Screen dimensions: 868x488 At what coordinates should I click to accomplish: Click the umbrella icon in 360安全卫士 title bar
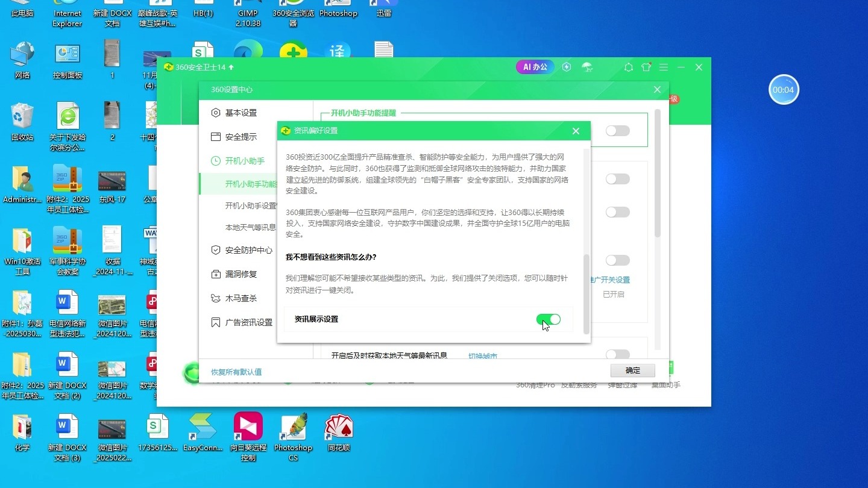(587, 67)
